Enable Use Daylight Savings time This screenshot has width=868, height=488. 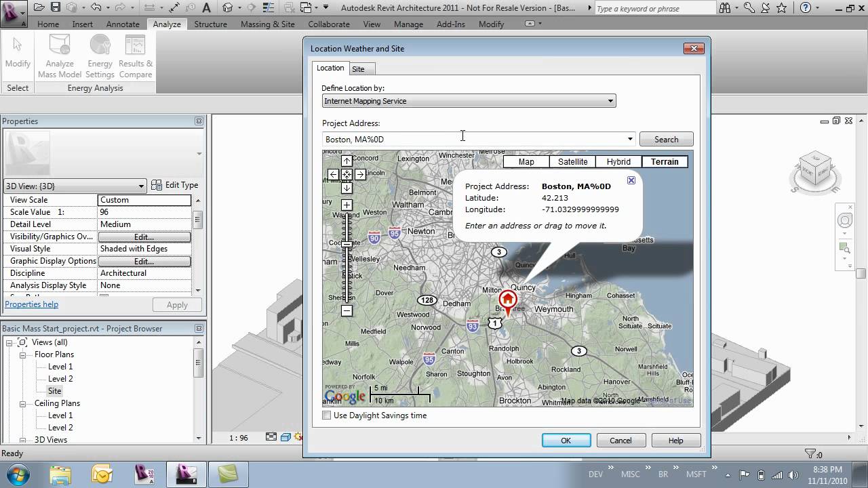pos(326,415)
